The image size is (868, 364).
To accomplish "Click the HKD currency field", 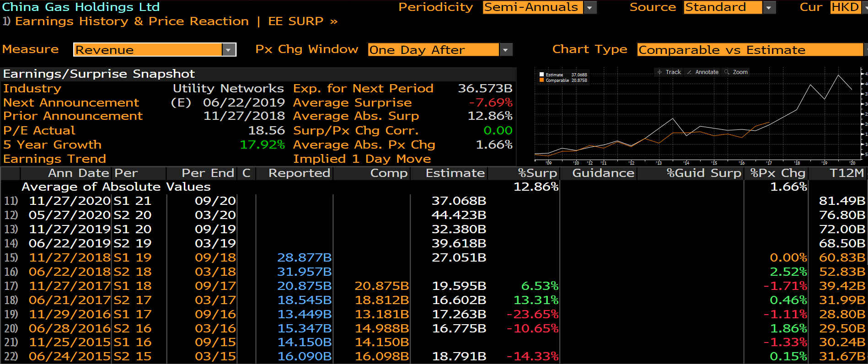I will coord(845,7).
